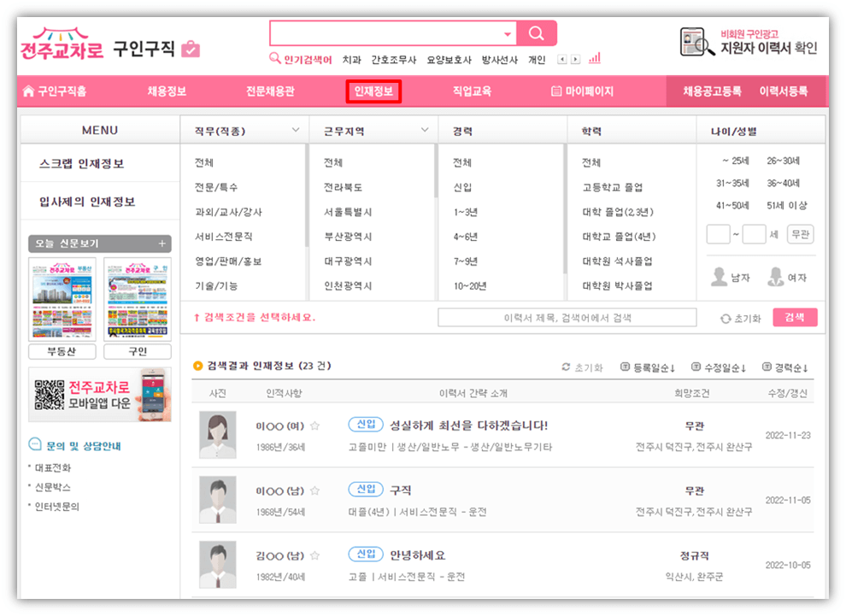
Task: Click the pink 검색 button
Action: pyautogui.click(x=795, y=317)
